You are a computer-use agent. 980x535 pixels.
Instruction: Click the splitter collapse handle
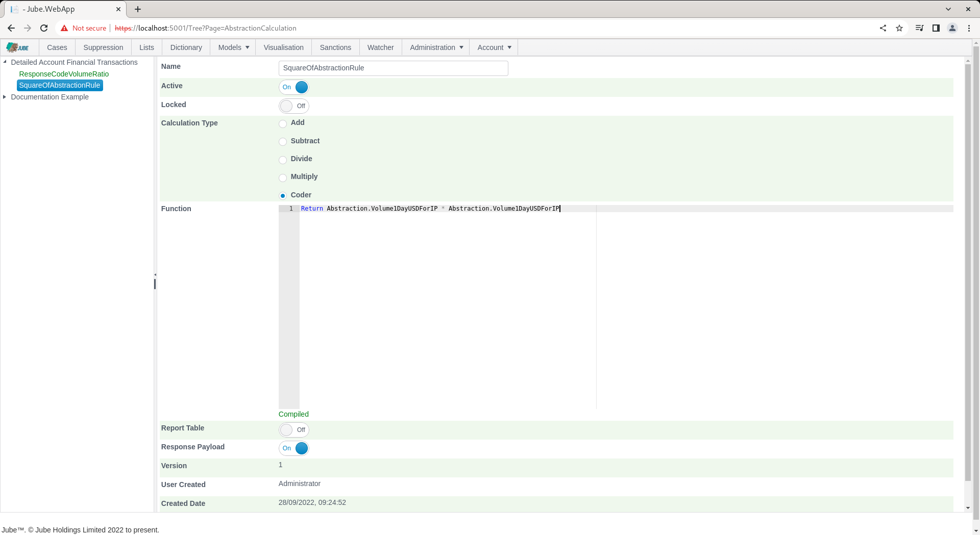(x=155, y=275)
